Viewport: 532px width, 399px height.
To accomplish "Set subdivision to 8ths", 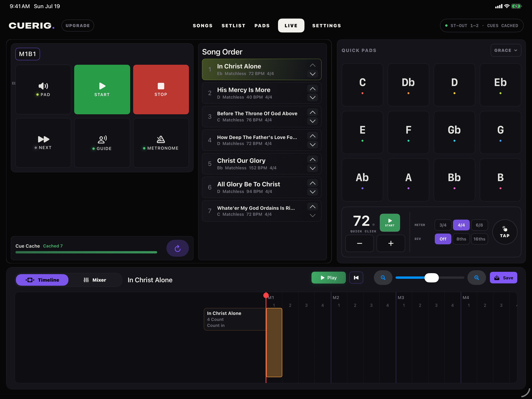I will pyautogui.click(x=461, y=239).
